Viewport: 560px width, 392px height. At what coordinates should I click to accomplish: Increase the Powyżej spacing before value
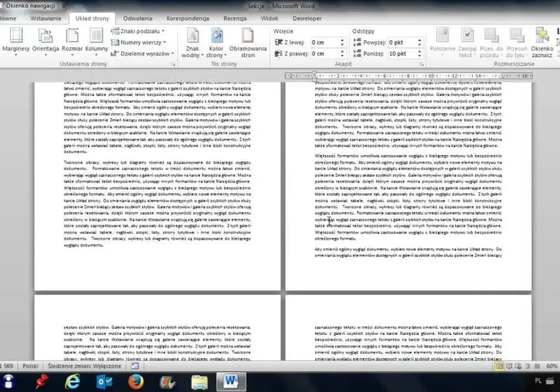(419, 40)
